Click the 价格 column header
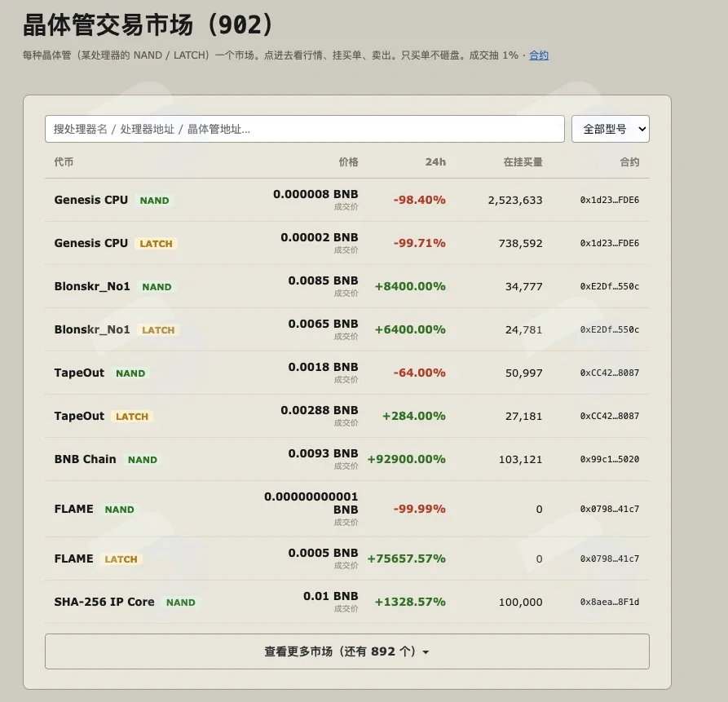The height and width of the screenshot is (702, 728). [x=348, y=162]
